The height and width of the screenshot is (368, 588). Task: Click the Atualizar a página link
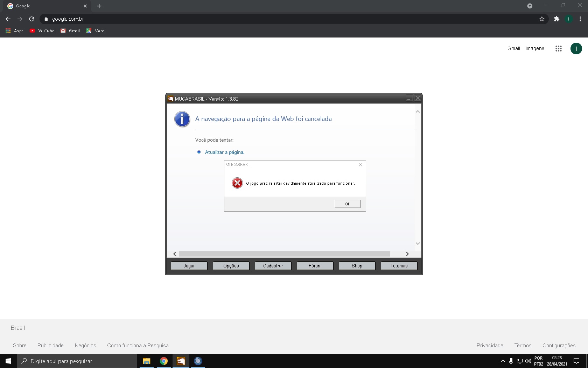224,152
